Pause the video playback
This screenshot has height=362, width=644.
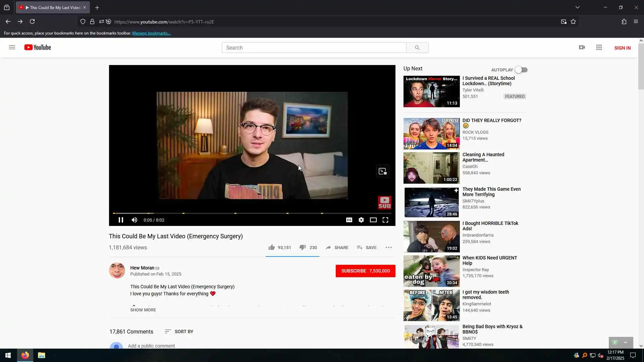click(121, 220)
